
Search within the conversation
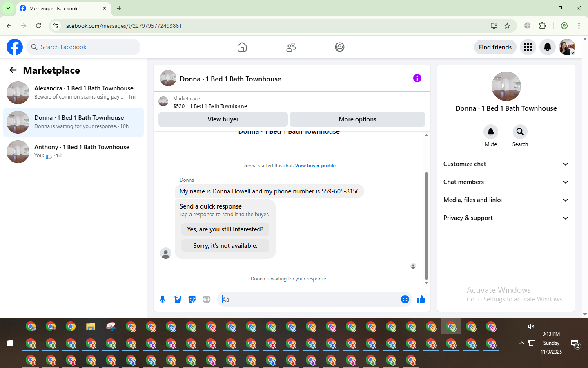click(520, 132)
